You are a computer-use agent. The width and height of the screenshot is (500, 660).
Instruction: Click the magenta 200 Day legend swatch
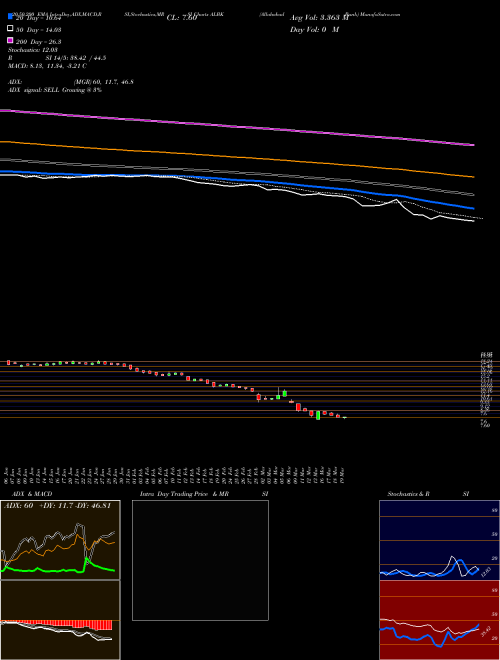click(x=10, y=40)
